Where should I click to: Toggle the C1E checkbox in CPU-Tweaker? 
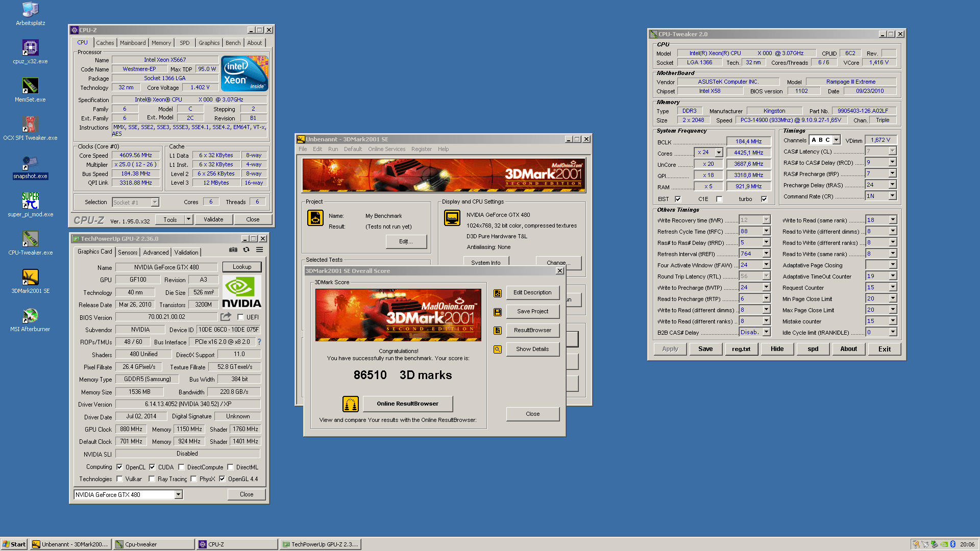[719, 199]
